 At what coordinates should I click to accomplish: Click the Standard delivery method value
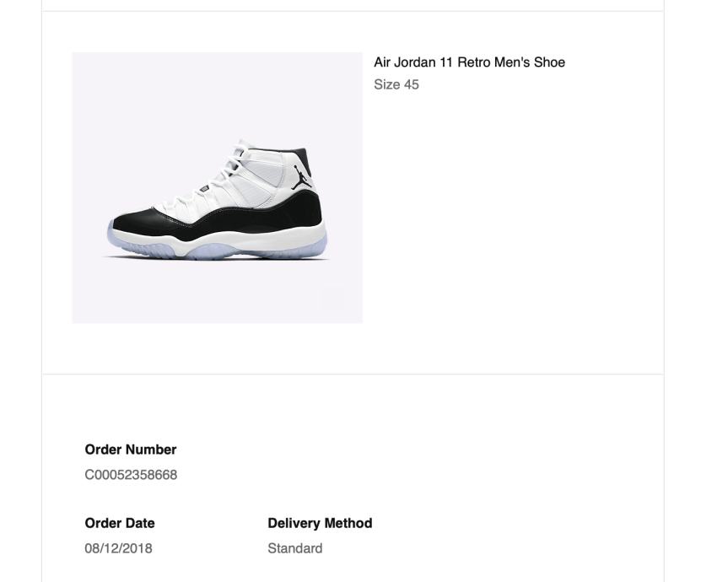[294, 548]
